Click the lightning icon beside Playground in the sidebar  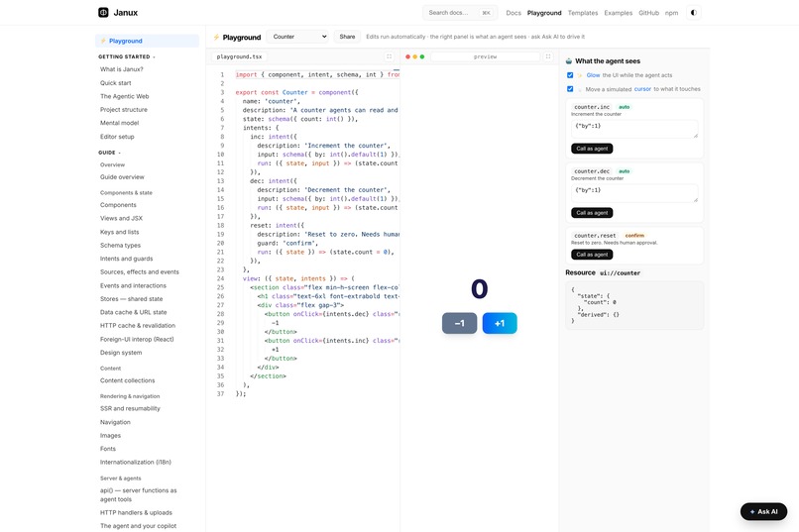(x=103, y=41)
